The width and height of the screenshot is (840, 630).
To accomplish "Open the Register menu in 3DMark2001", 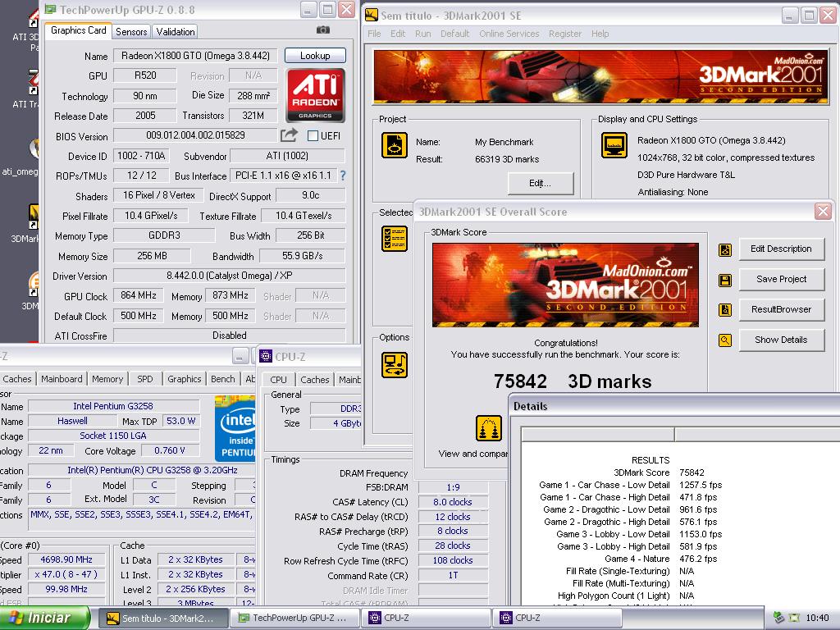I will [564, 34].
